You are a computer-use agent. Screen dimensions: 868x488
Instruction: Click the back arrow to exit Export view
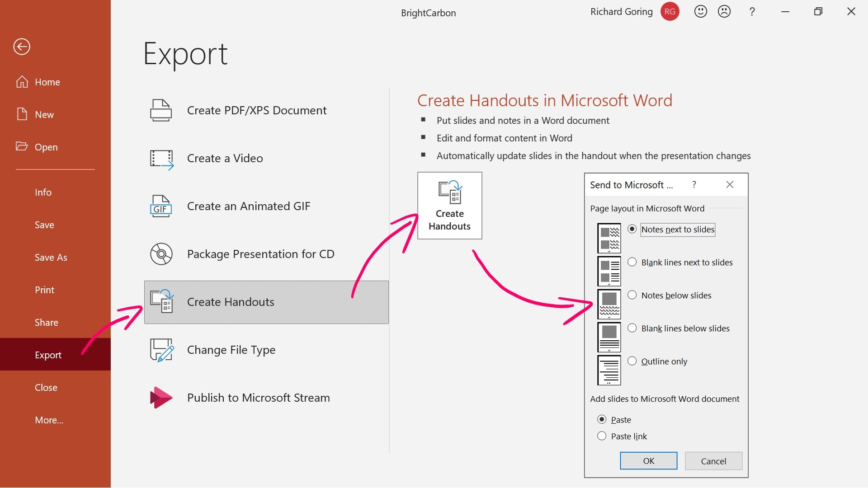(21, 47)
